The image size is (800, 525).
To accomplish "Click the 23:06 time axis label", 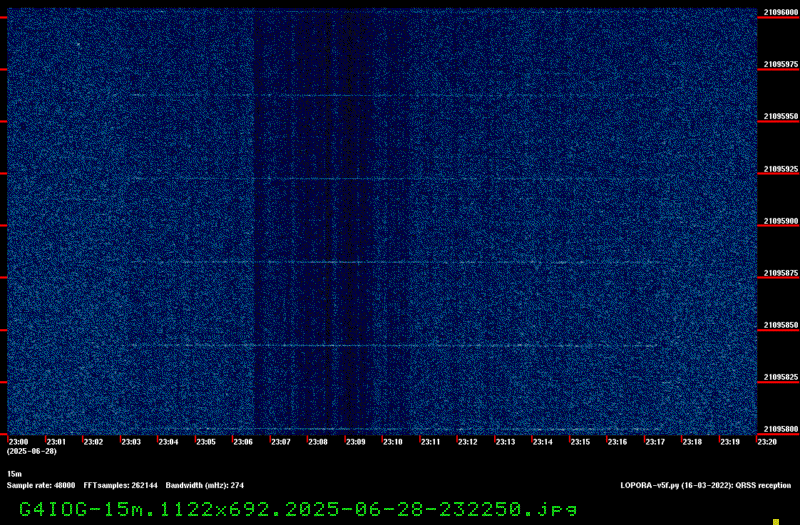I will (243, 442).
